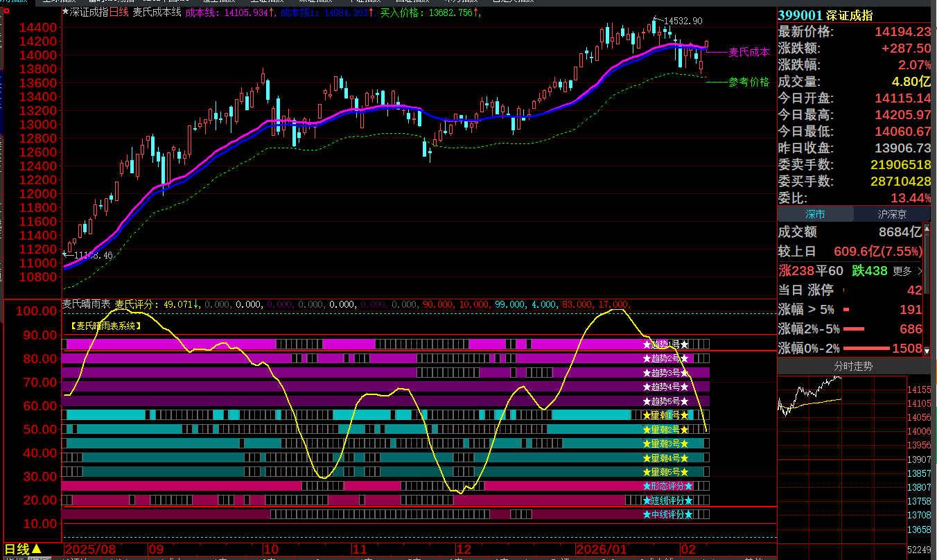Click the 趋势1号 star indicator label
Image resolution: width=937 pixels, height=560 pixels.
665,344
